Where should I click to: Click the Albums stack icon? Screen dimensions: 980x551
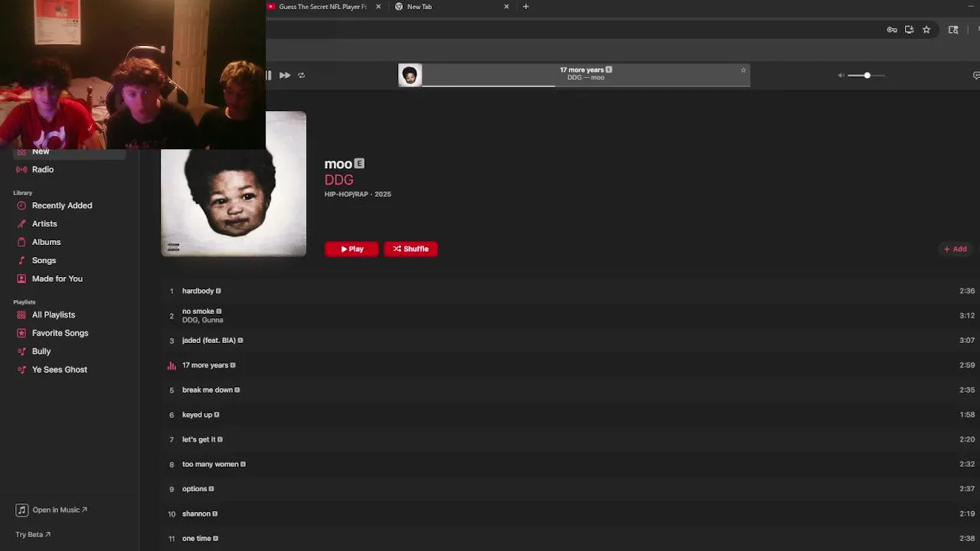tap(21, 242)
